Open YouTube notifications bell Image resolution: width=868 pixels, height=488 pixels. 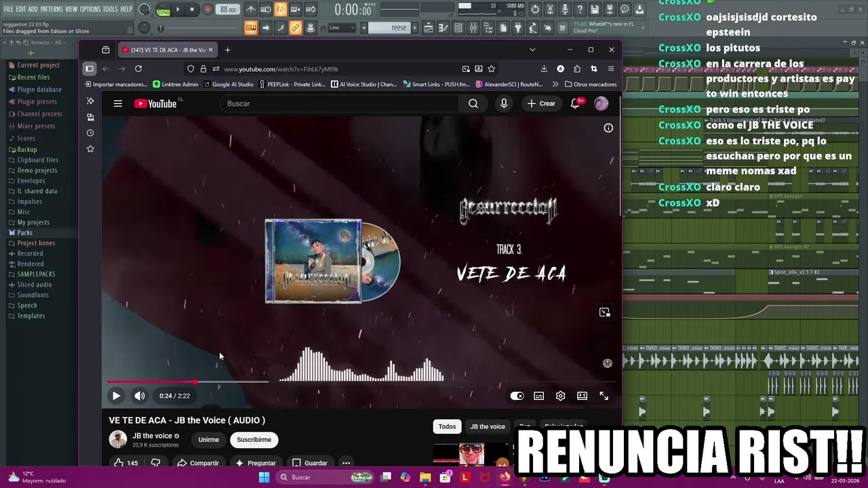point(576,104)
